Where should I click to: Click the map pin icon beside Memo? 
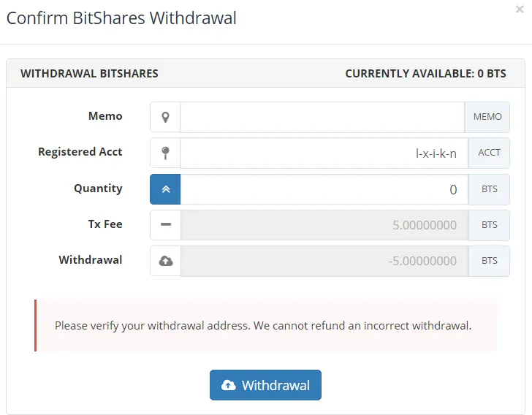pyautogui.click(x=165, y=117)
